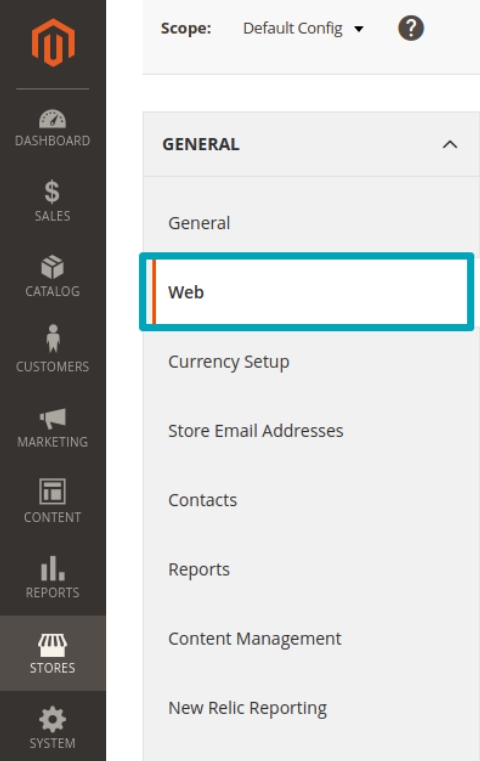Viewport: 480px width, 761px height.
Task: Open the System gear icon menu
Action: click(52, 720)
